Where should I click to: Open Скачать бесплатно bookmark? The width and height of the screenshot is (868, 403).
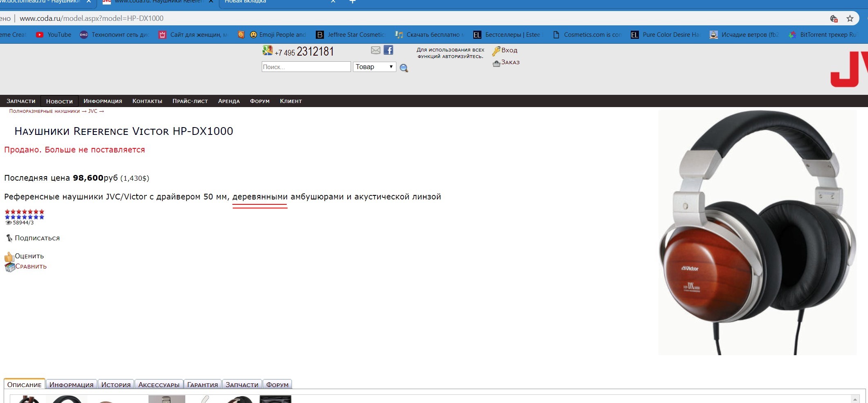point(430,35)
